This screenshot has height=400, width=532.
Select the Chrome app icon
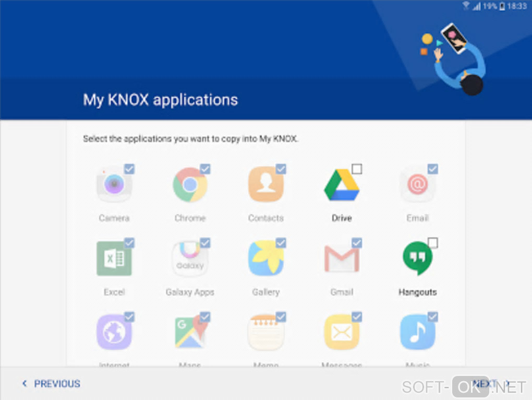[x=190, y=185]
